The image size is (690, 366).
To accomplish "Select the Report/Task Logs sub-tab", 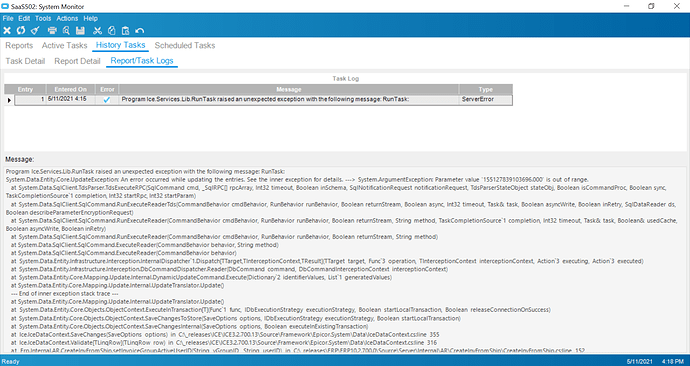I will [x=142, y=61].
